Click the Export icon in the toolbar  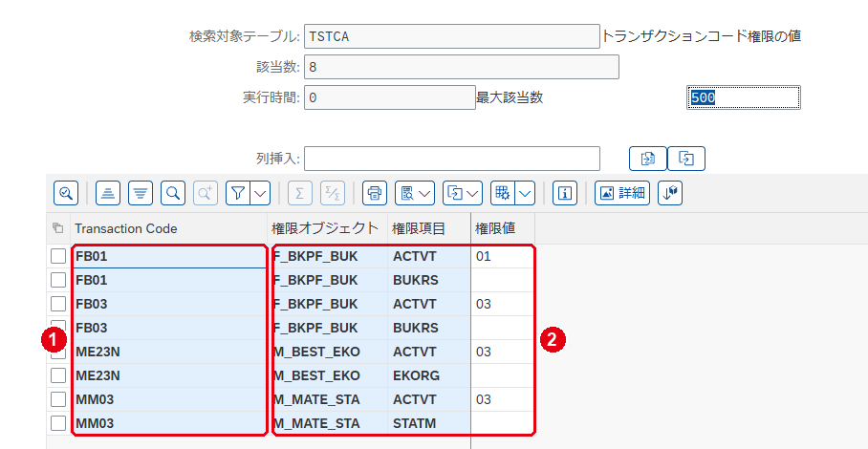coord(455,193)
